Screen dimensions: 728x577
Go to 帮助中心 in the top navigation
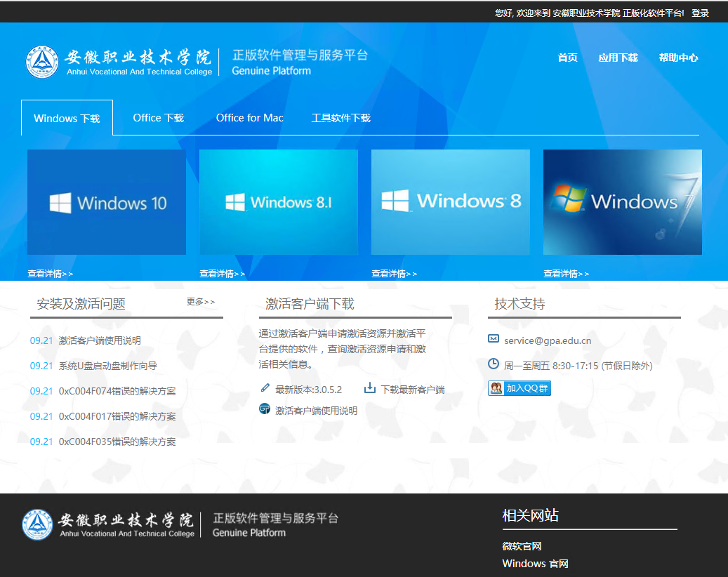(678, 58)
